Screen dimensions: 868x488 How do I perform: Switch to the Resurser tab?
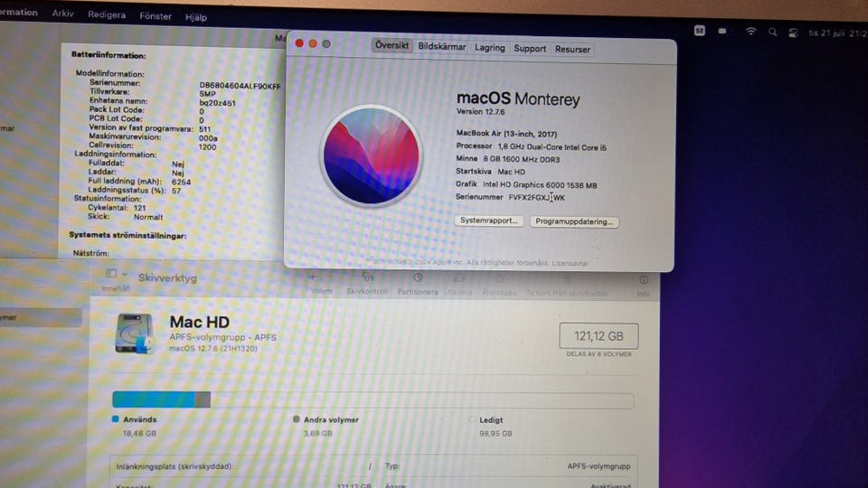click(572, 49)
